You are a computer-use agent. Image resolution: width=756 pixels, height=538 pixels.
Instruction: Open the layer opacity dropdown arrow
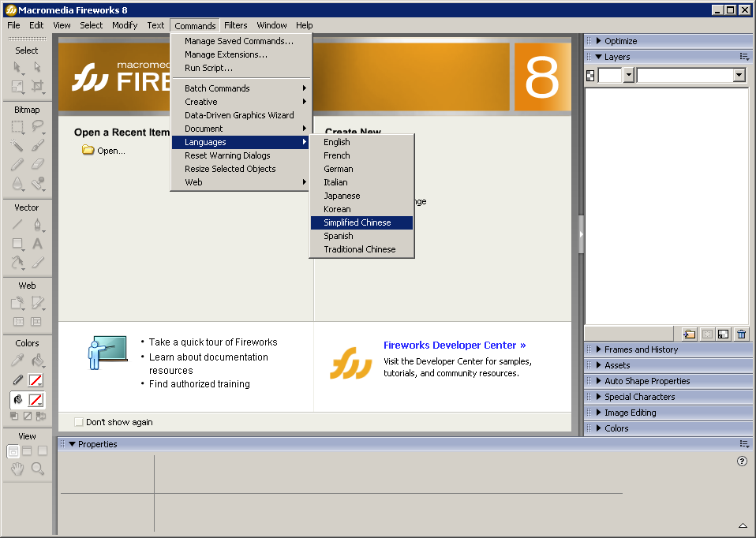coord(629,75)
